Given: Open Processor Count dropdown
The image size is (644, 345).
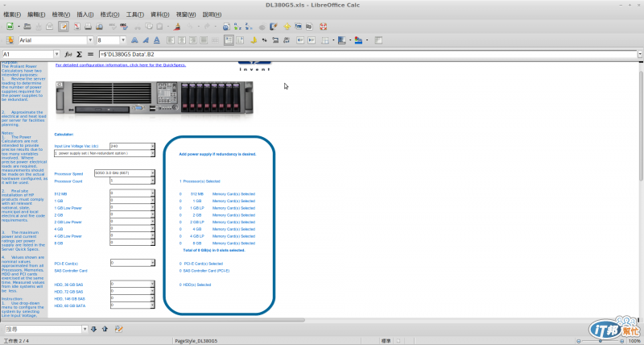Looking at the screenshot, I should click(x=152, y=181).
